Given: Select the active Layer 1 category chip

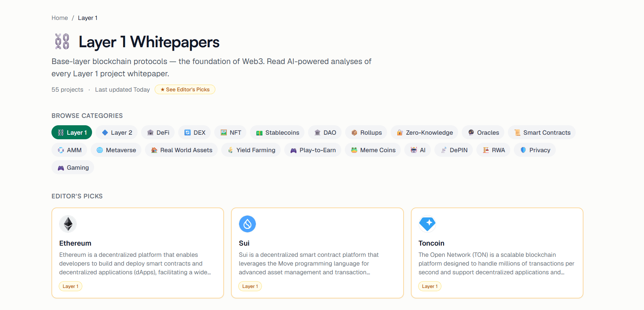Looking at the screenshot, I should click(72, 133).
